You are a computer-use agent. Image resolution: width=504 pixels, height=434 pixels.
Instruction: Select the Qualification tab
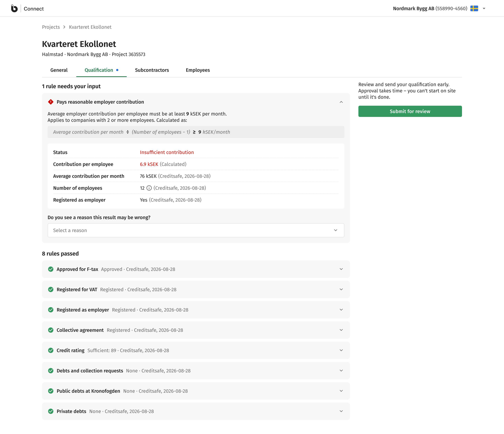101,70
